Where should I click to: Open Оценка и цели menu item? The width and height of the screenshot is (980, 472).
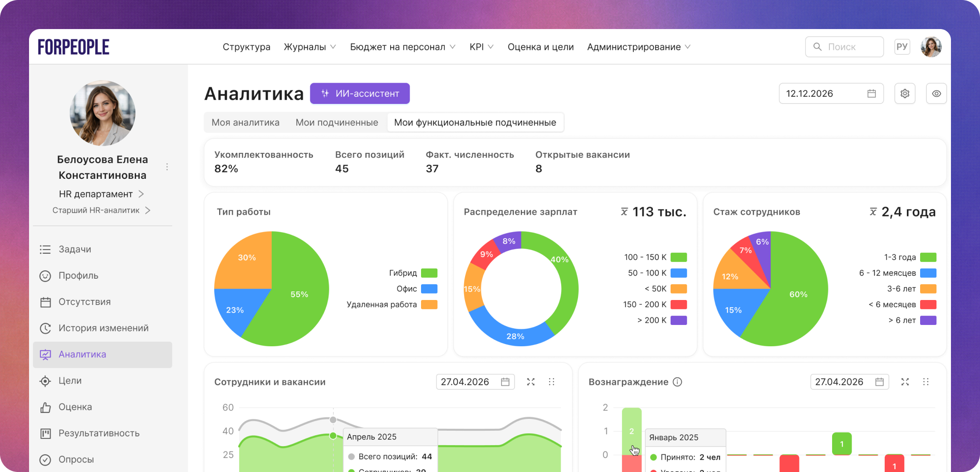click(540, 47)
